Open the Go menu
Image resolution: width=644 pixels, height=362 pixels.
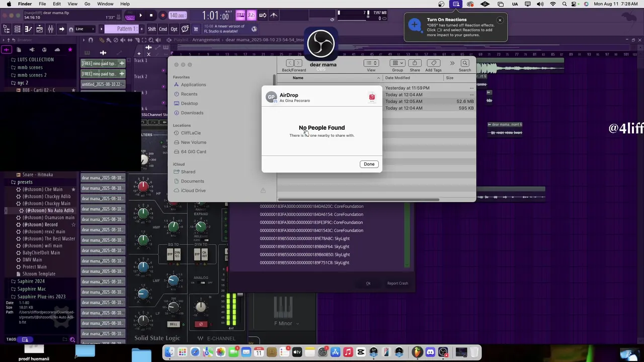coord(87,4)
